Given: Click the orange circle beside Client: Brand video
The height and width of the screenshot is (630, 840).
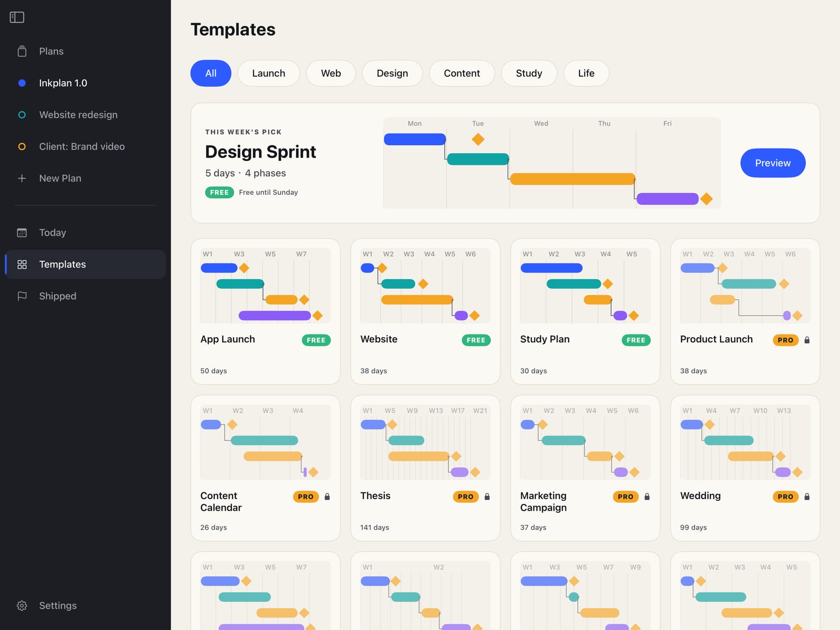Looking at the screenshot, I should 22,146.
